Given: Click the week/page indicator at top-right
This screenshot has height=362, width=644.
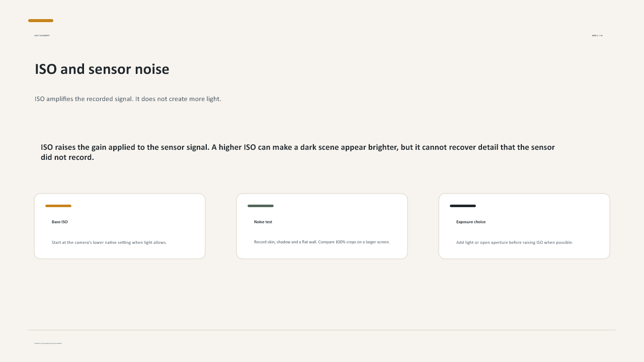Looking at the screenshot, I should (597, 36).
